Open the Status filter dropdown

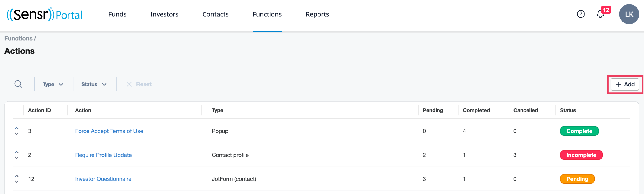coord(94,84)
